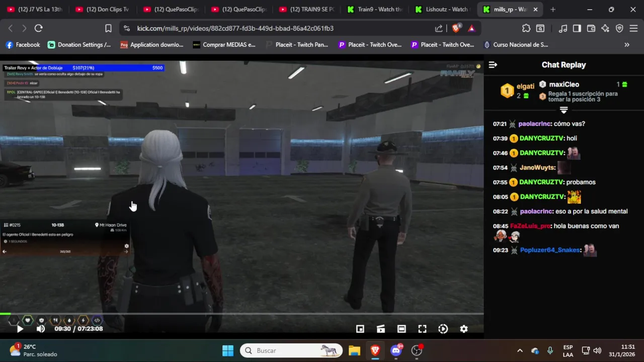Open Brave Wallet icon

click(x=591, y=28)
